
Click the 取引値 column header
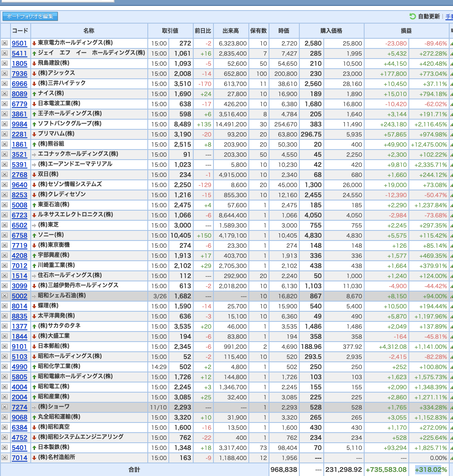click(x=170, y=31)
